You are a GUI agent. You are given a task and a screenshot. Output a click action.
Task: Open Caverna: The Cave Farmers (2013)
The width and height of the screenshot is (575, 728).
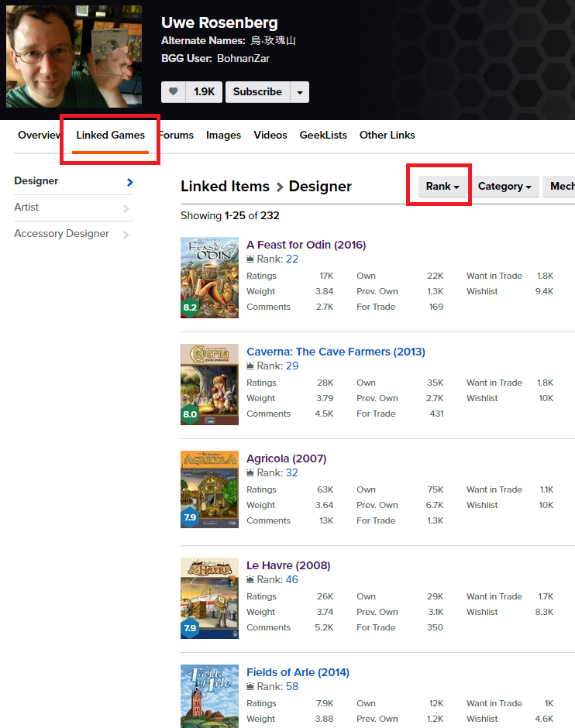click(x=336, y=352)
